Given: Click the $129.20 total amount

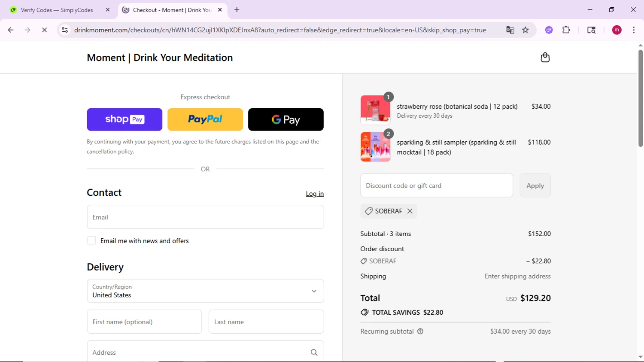Looking at the screenshot, I should coord(535,298).
